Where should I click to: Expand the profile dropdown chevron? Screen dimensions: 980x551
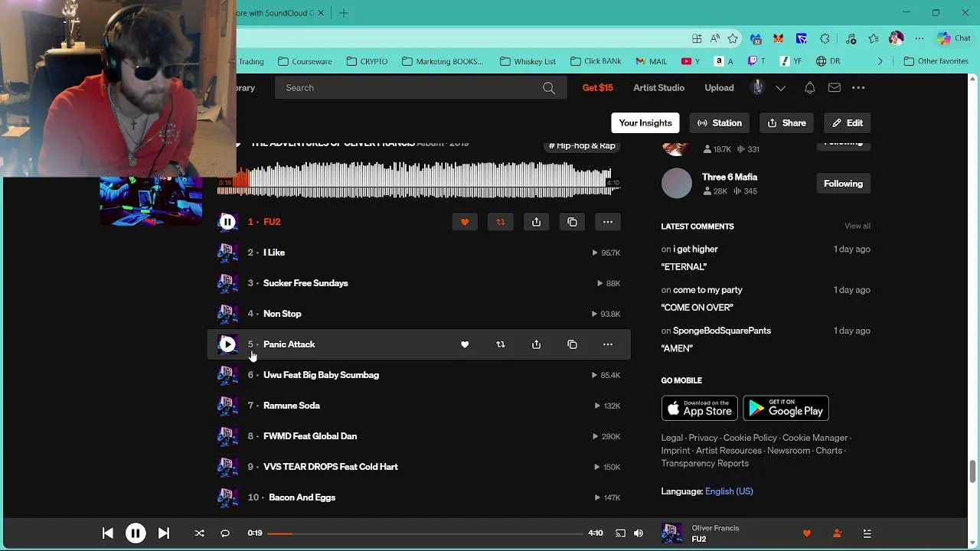(781, 88)
